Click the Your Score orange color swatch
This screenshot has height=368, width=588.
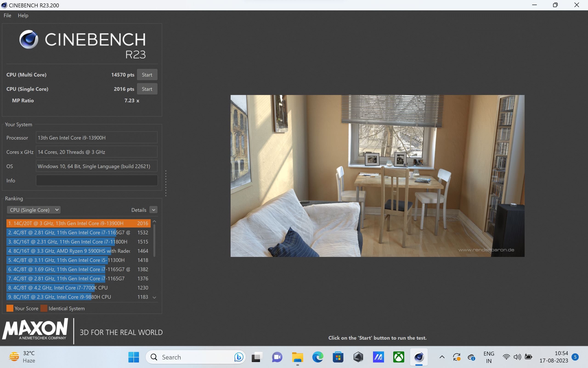click(10, 308)
